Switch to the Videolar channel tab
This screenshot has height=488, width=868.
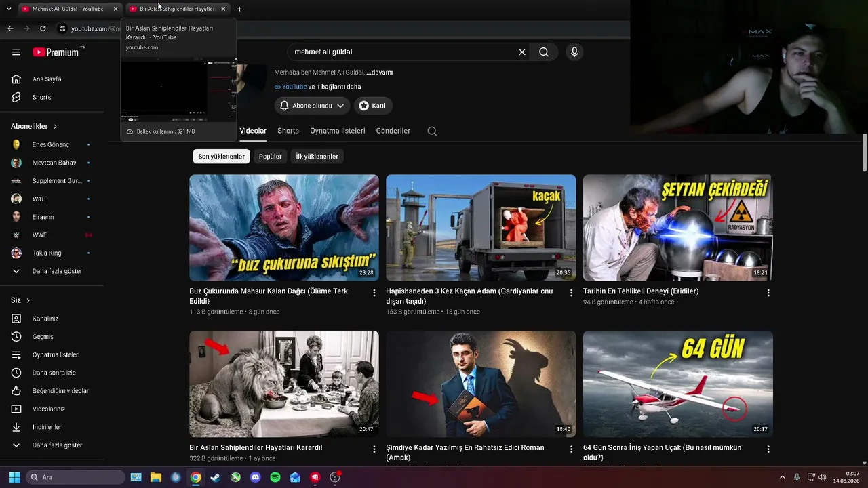point(253,131)
